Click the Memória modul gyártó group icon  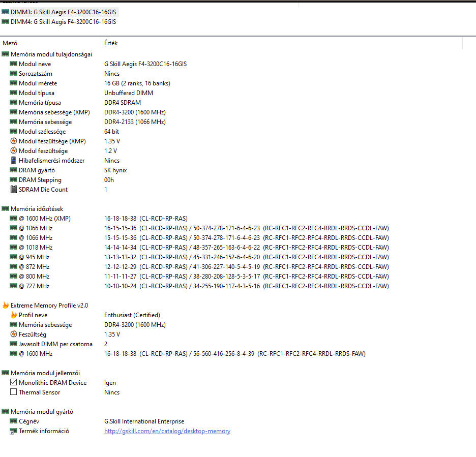(5, 411)
